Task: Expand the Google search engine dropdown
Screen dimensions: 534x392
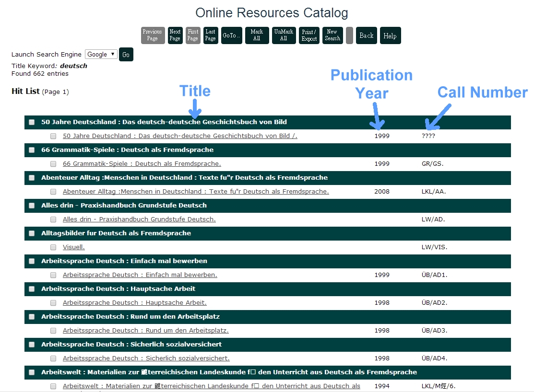Action: (x=101, y=54)
